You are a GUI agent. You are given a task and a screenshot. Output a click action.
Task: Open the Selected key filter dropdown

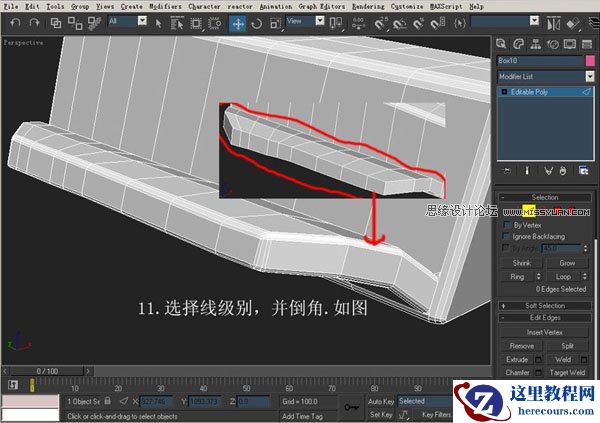point(425,401)
